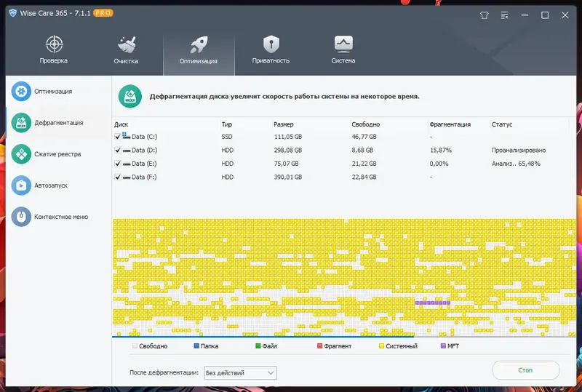Click the PRO badge in title

103,13
